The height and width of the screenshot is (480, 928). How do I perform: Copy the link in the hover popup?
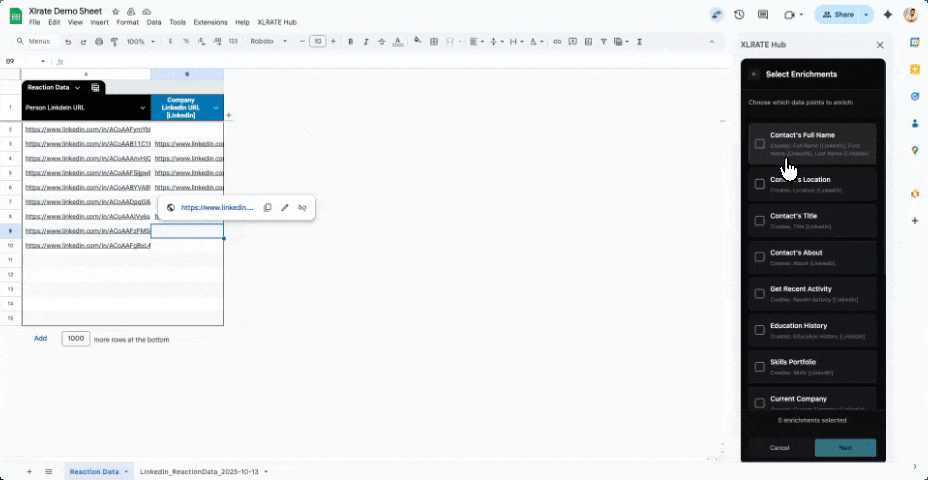(x=267, y=208)
